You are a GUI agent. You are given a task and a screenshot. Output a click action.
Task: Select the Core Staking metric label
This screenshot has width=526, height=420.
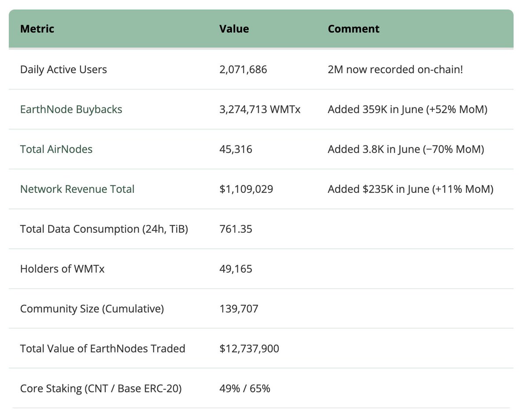coord(101,388)
